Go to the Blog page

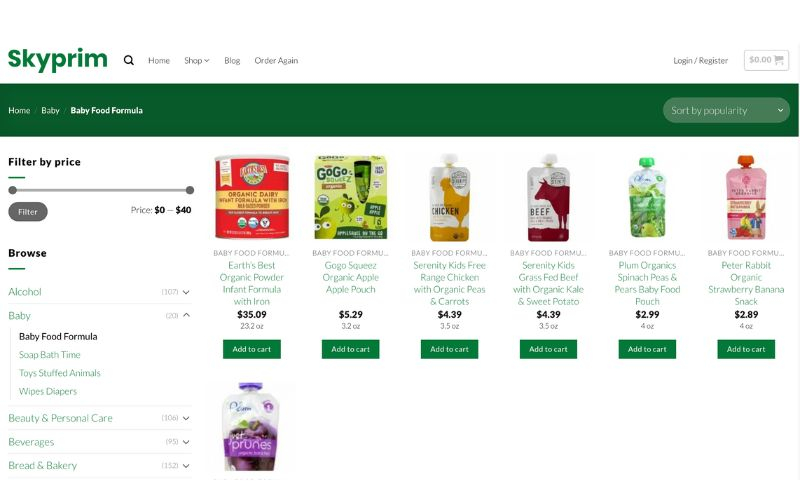pos(232,60)
